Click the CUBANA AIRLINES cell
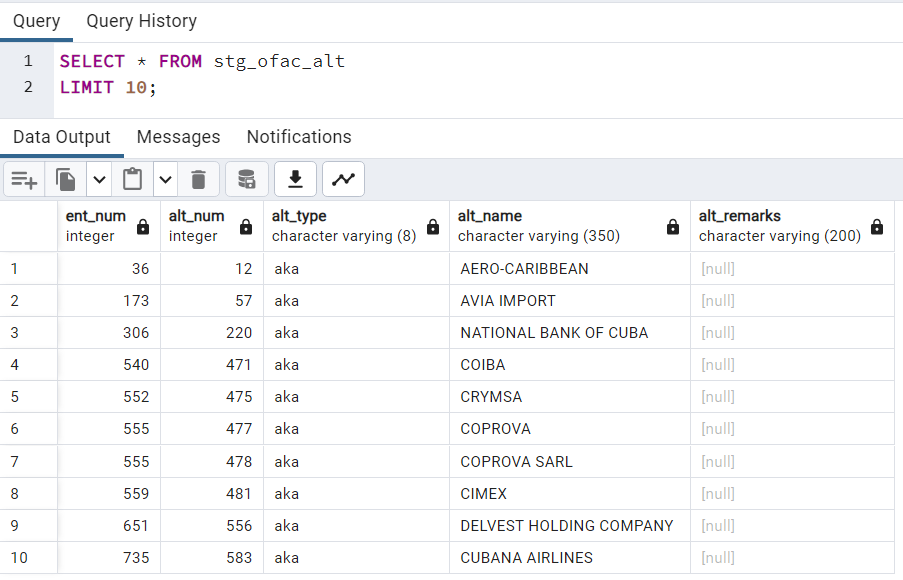 [570, 558]
